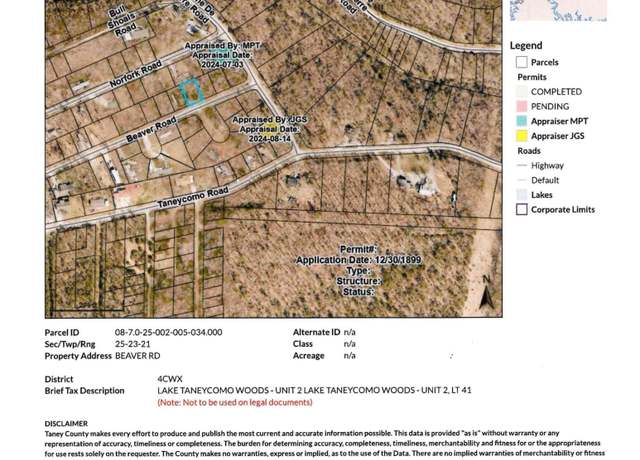Click the 'Permit#:' map annotation
The width and height of the screenshot is (640, 460).
point(358,249)
